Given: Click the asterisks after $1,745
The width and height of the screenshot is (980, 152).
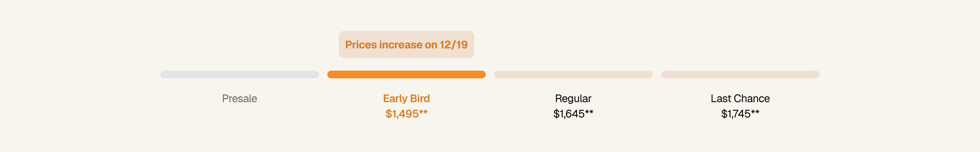Looking at the screenshot, I should [755, 112].
